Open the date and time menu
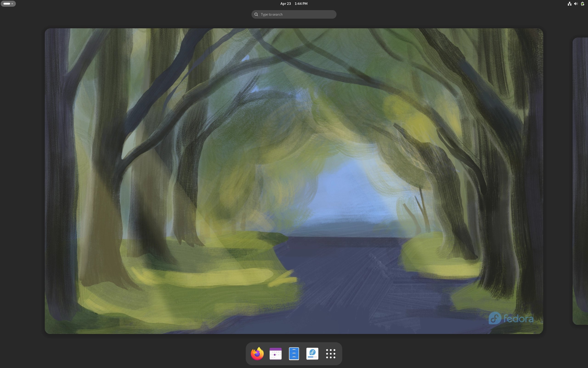 pyautogui.click(x=294, y=4)
